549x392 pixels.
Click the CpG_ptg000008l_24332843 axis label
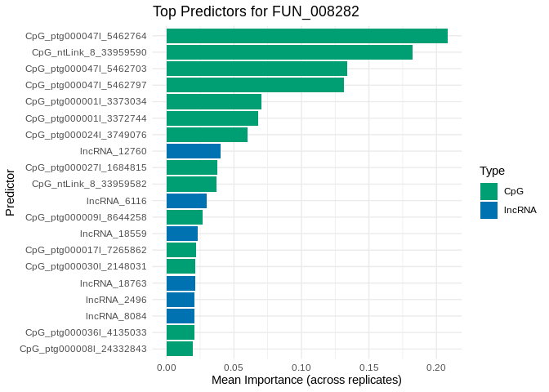[x=86, y=349]
